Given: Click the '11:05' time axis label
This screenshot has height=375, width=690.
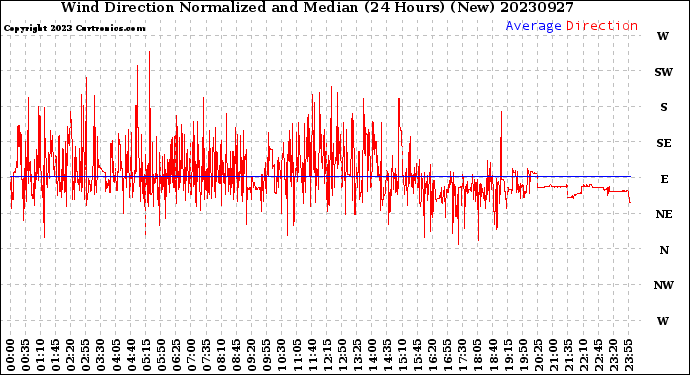Looking at the screenshot, I should click(297, 355).
